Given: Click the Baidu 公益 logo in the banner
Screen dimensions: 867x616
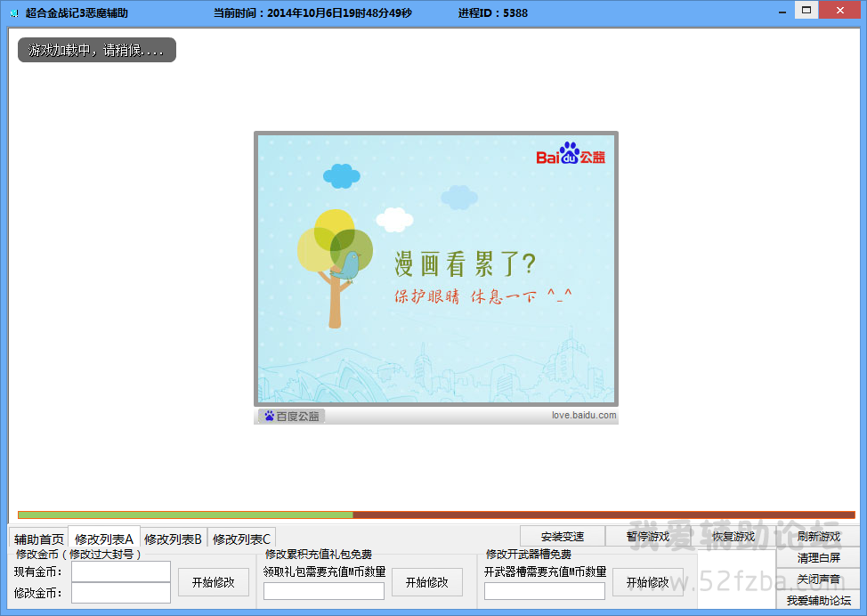Looking at the screenshot, I should [571, 153].
